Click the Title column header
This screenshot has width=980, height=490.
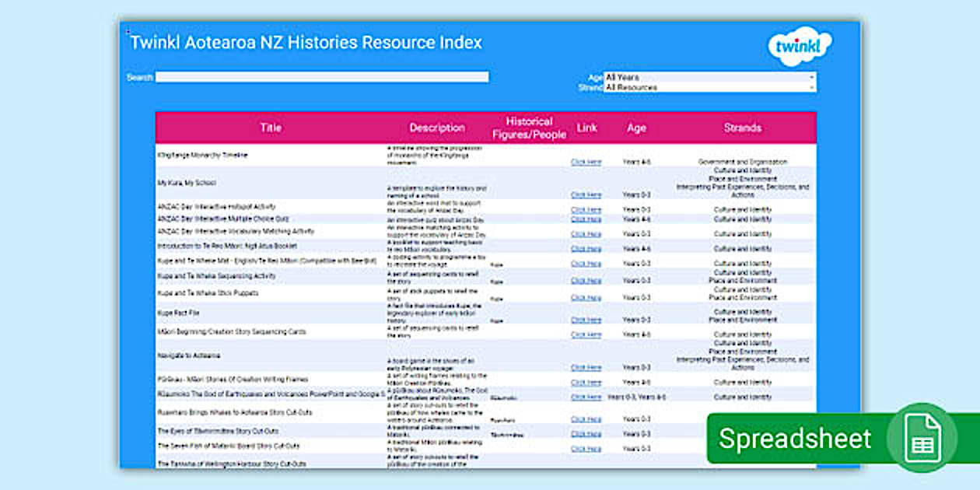pyautogui.click(x=271, y=127)
